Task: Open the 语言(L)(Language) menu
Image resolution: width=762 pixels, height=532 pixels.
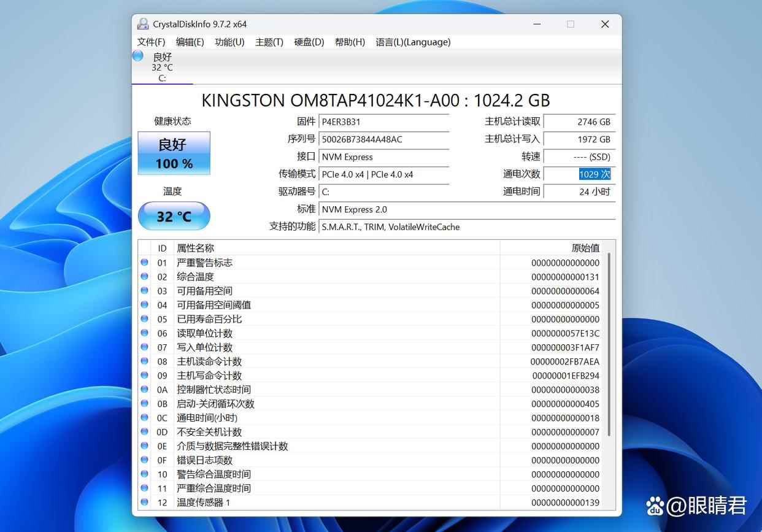Action: (x=413, y=42)
